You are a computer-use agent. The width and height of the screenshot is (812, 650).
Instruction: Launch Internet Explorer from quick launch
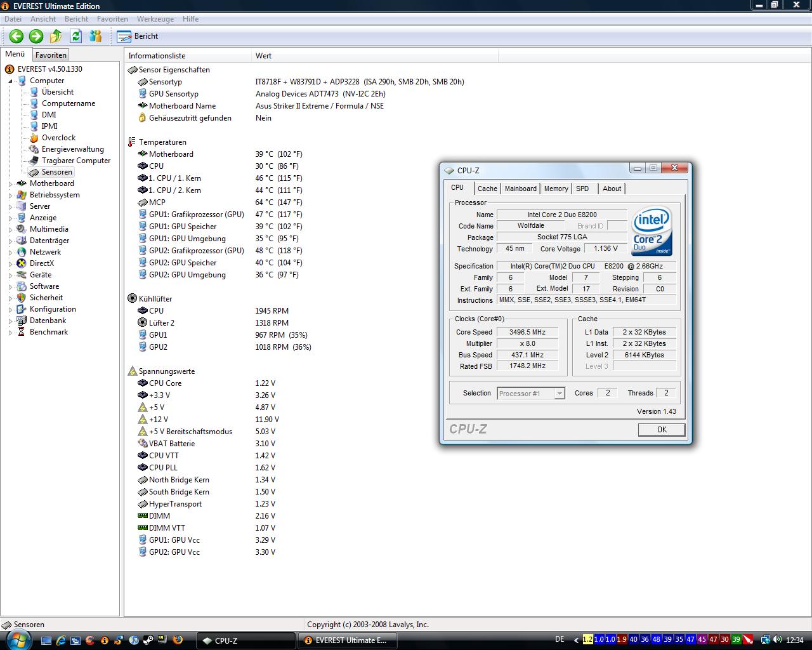point(61,640)
